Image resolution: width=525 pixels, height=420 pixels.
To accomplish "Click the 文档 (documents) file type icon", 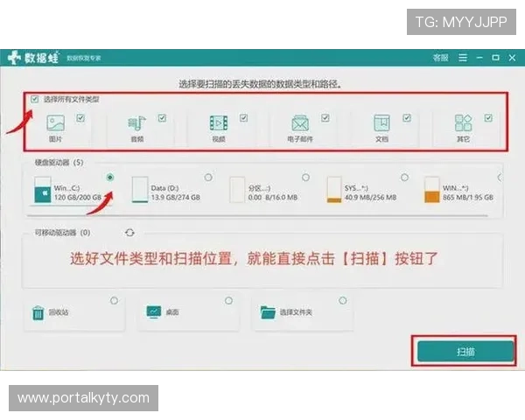I will (381, 122).
